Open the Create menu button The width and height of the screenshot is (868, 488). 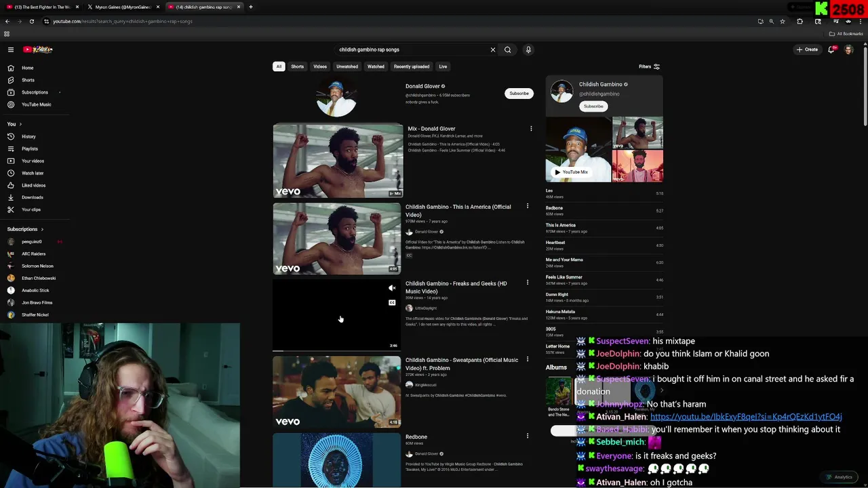click(807, 49)
